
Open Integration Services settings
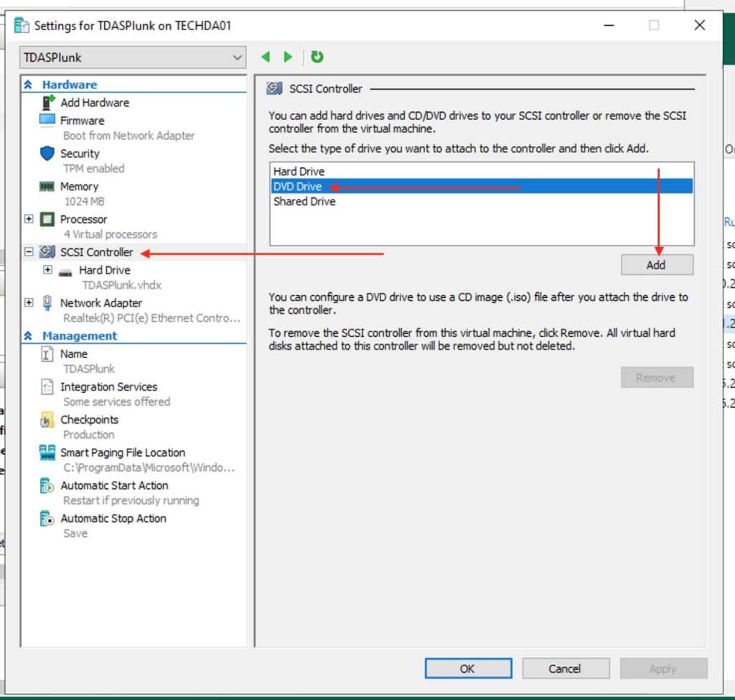click(x=108, y=386)
